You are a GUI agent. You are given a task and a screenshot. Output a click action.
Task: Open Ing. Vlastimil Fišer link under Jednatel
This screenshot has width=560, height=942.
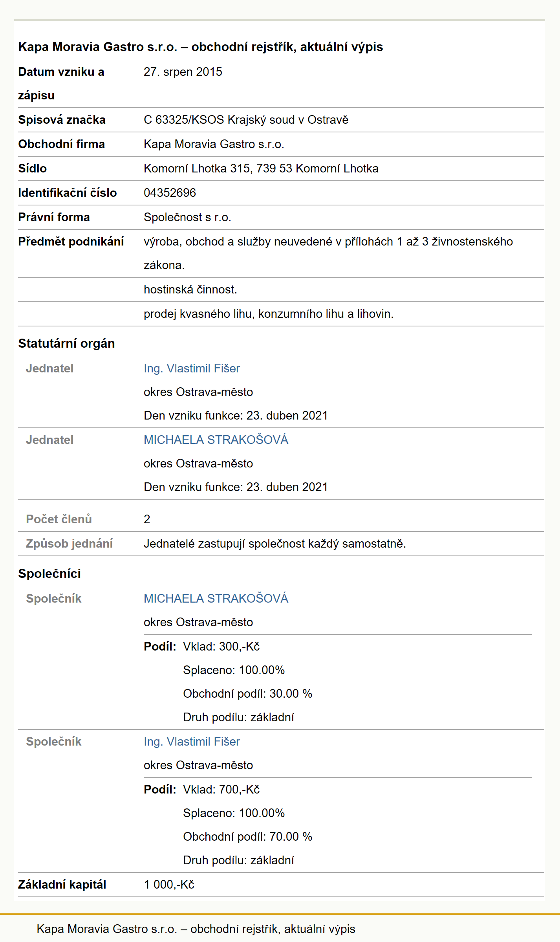[x=192, y=368]
